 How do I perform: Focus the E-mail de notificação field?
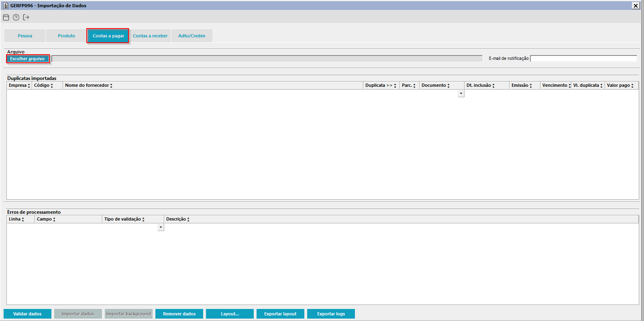[584, 59]
